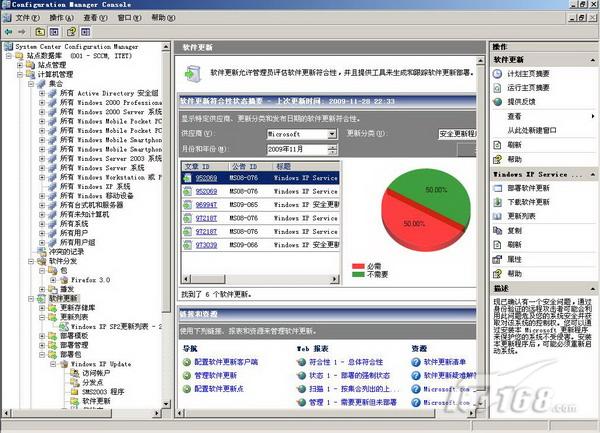Open the 文件(F) menu

pyautogui.click(x=28, y=18)
